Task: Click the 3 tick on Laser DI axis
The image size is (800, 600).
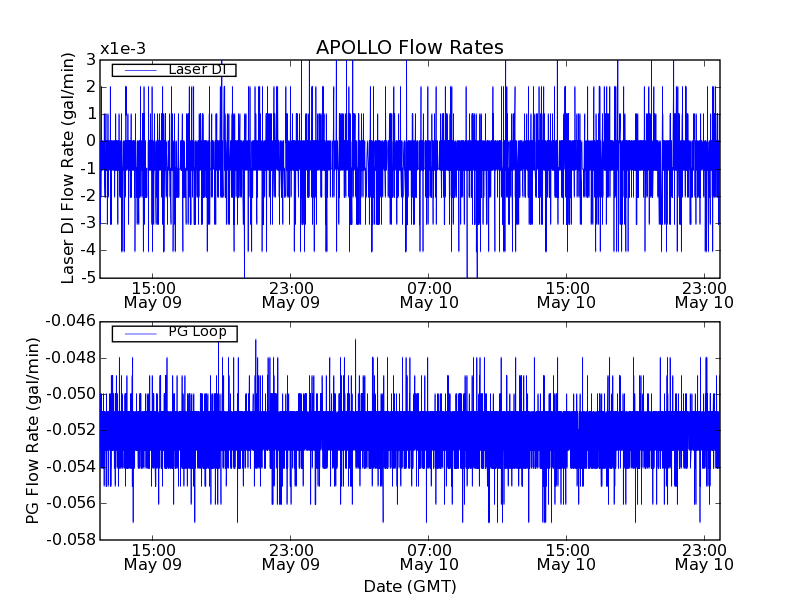Action: tap(91, 60)
